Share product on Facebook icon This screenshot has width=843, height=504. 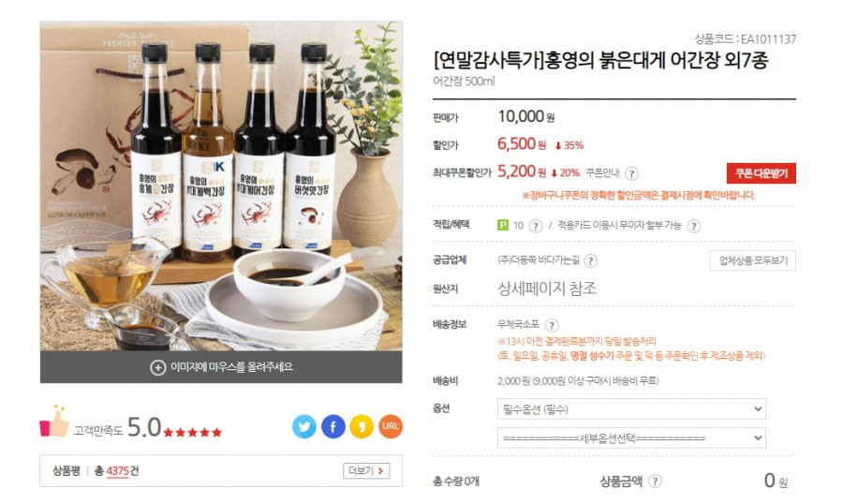pos(333,426)
